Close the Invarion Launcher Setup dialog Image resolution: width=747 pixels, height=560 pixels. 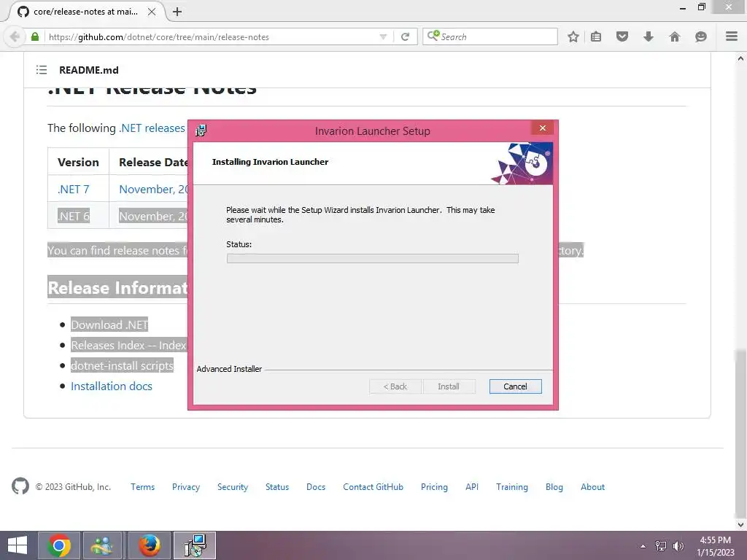pyautogui.click(x=542, y=128)
